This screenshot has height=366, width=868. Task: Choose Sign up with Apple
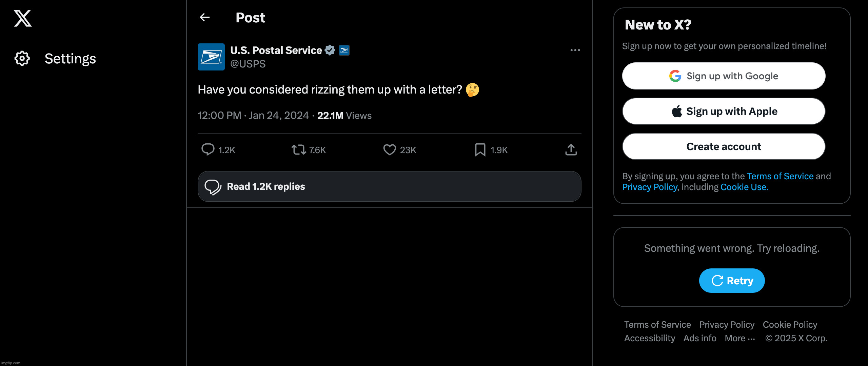tap(724, 111)
